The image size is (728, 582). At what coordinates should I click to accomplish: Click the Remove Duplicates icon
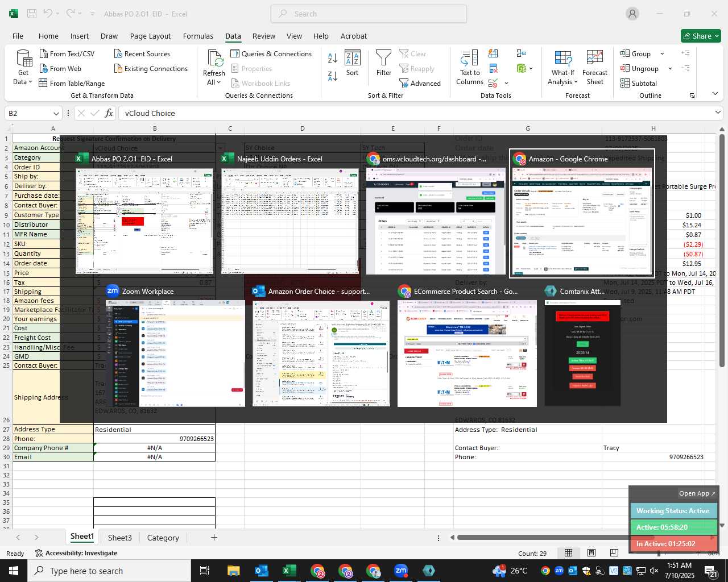[x=493, y=68]
